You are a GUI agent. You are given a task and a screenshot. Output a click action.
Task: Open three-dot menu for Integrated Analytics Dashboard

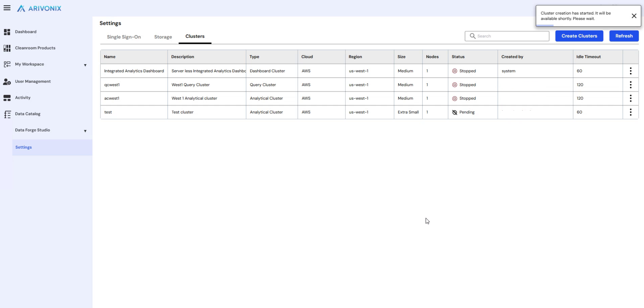point(630,71)
